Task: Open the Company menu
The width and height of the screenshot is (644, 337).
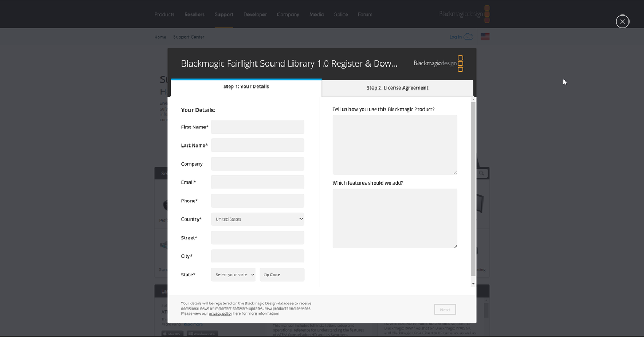Action: click(x=288, y=14)
